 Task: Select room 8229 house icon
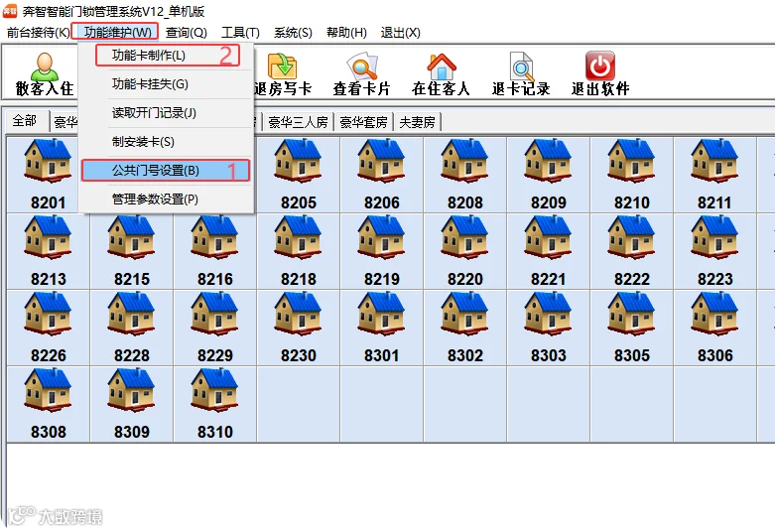pyautogui.click(x=215, y=314)
